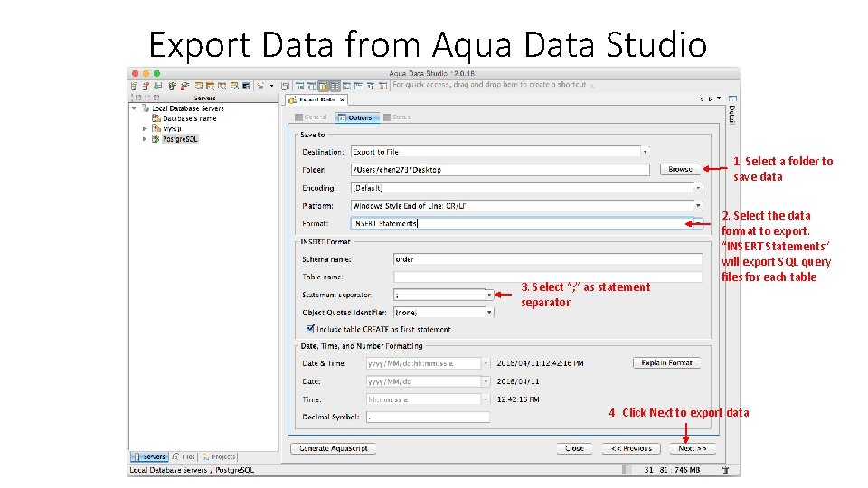This screenshot has width=868, height=488.
Task: Click the Local Database Servers folder icon
Action: click(146, 108)
